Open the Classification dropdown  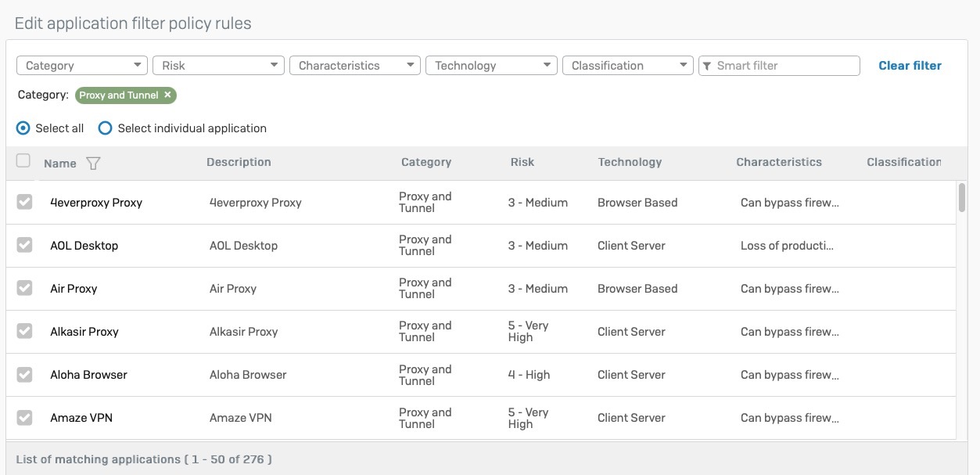click(627, 66)
